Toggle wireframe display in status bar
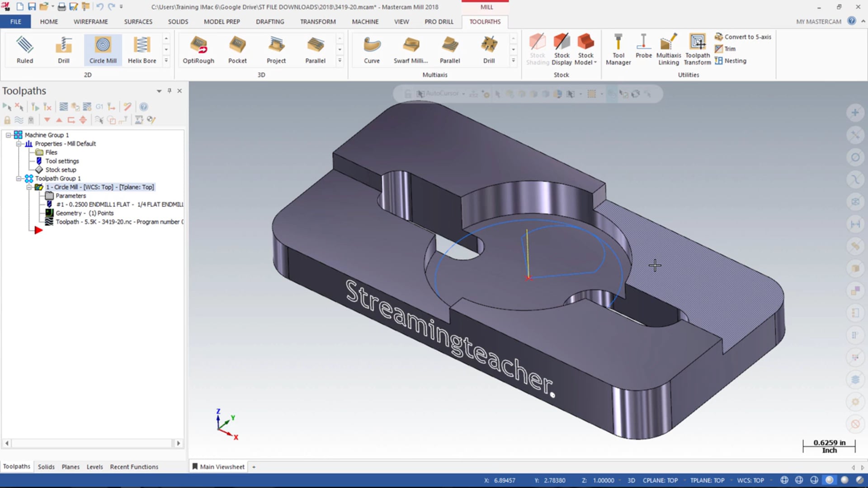Screen dimensions: 868x488 tap(784, 480)
